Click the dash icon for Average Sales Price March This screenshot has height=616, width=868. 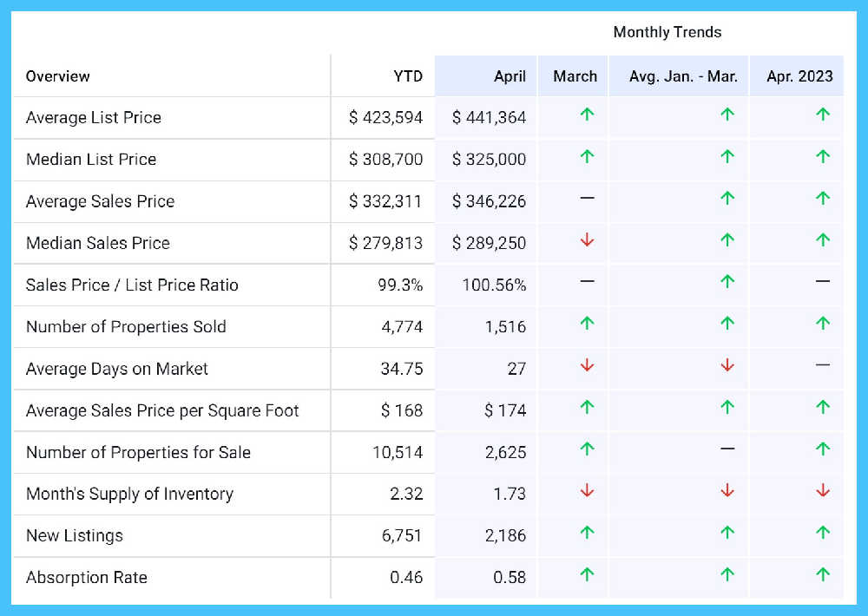pyautogui.click(x=587, y=199)
